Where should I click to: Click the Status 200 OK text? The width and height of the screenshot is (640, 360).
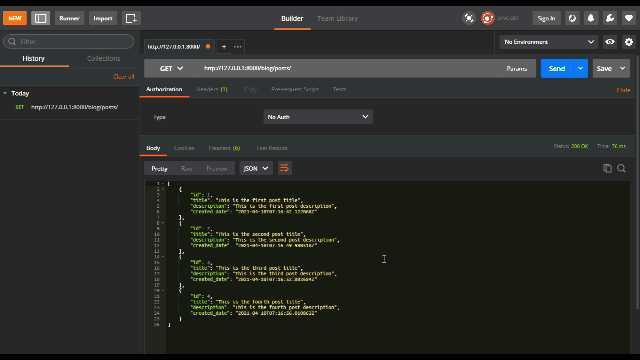571,146
